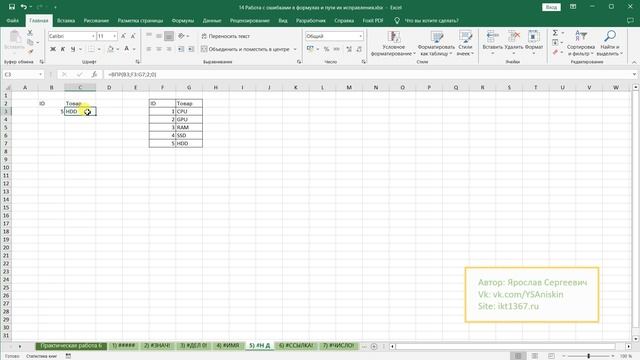Toggle italic (К) formatting
The height and width of the screenshot is (360, 640).
pyautogui.click(x=63, y=49)
